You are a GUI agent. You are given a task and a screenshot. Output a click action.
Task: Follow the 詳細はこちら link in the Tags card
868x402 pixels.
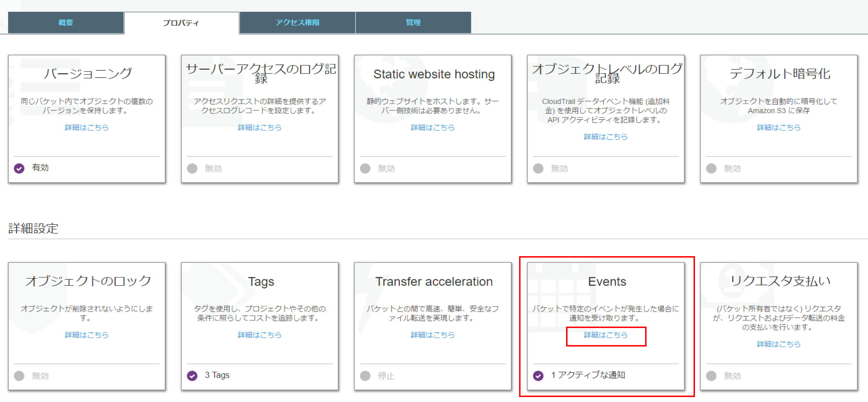pyautogui.click(x=260, y=335)
